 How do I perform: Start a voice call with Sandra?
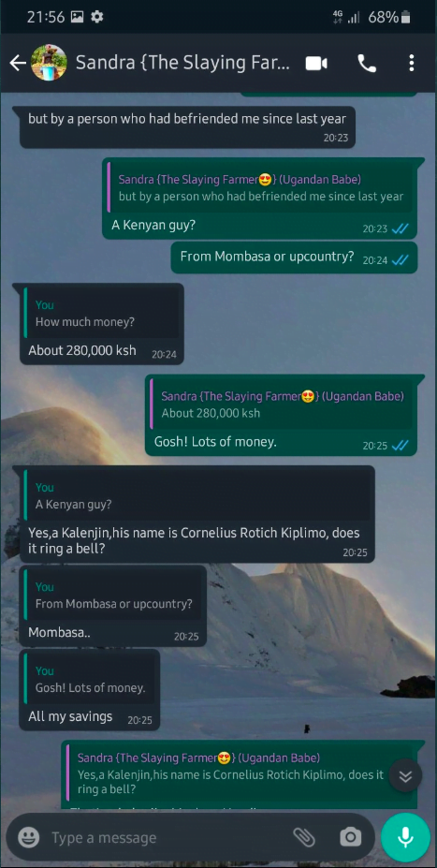tap(367, 63)
